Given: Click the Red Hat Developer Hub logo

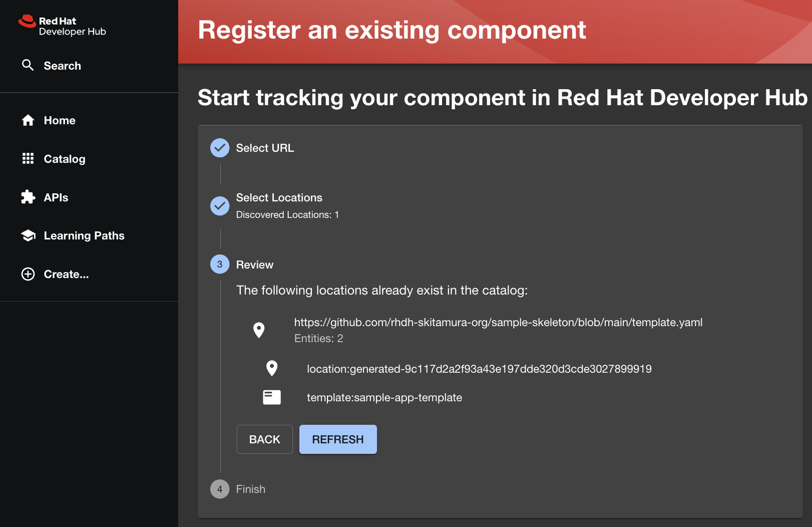Looking at the screenshot, I should (x=62, y=26).
